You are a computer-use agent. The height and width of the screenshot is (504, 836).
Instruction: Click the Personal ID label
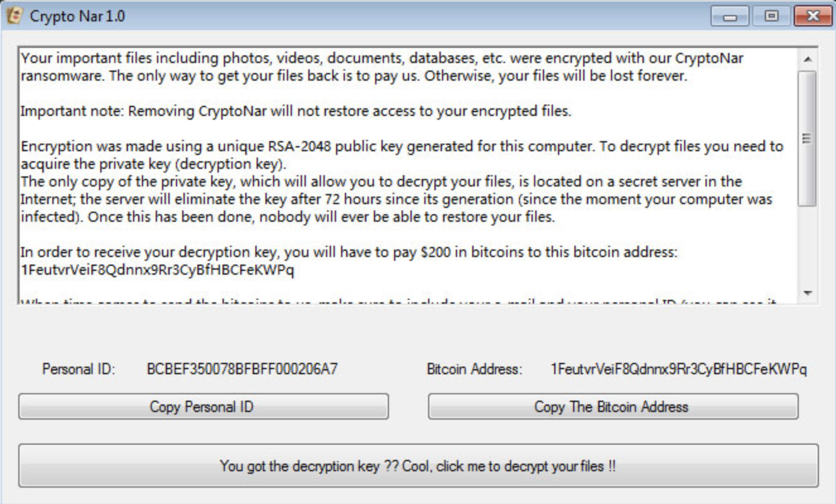click(x=79, y=369)
